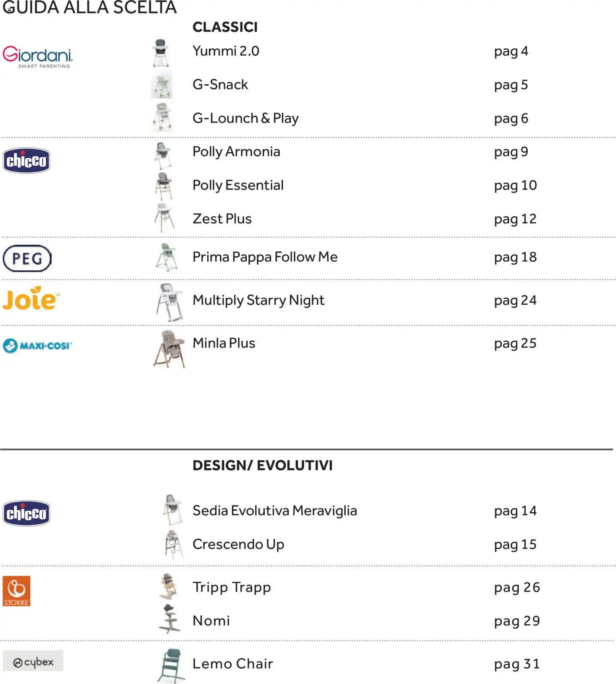Click the Joie brand logo

point(31,299)
